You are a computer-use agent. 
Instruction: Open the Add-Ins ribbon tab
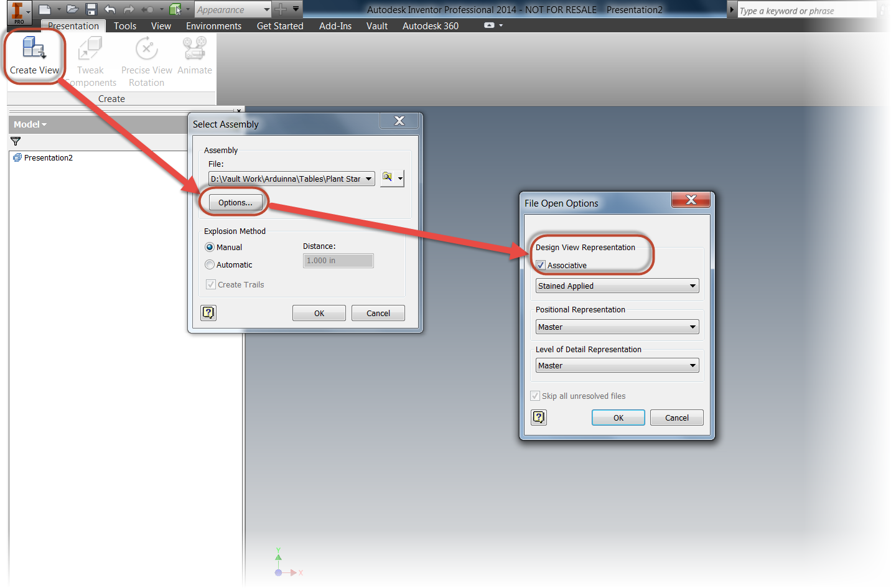[x=335, y=26]
